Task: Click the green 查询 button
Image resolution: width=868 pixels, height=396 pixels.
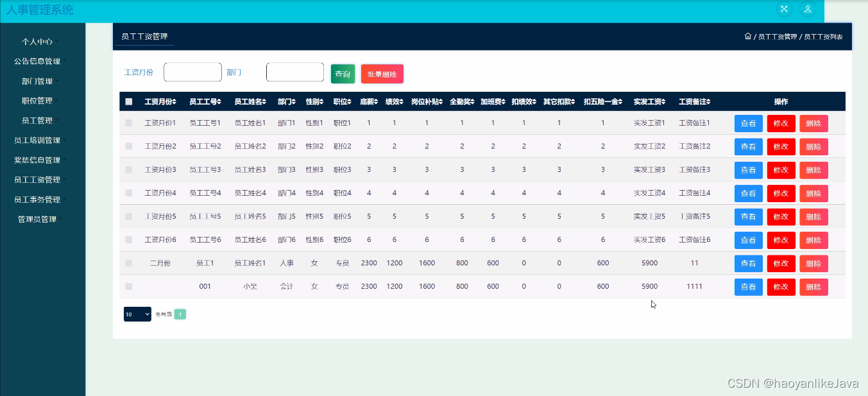Action: (343, 74)
